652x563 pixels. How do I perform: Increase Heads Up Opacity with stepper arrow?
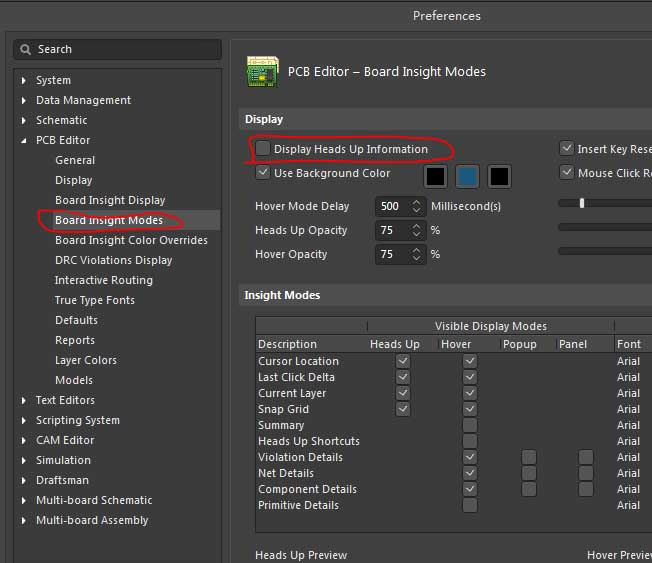point(417,226)
